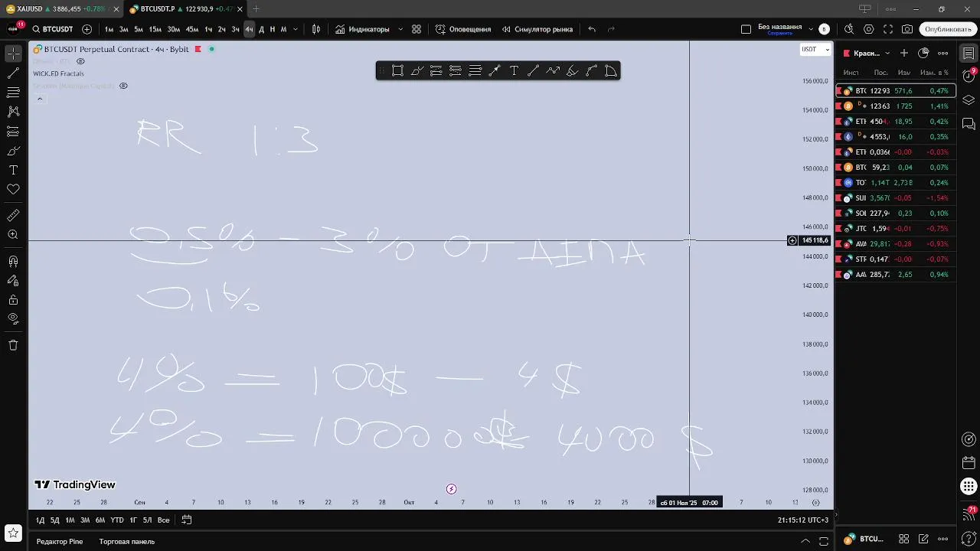
Task: Open the watchlist three-dots menu
Action: [943, 53]
